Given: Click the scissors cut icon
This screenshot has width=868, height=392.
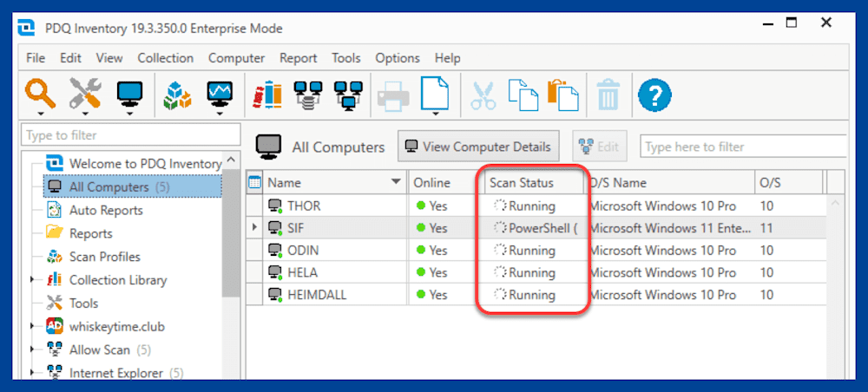Looking at the screenshot, I should tap(483, 95).
